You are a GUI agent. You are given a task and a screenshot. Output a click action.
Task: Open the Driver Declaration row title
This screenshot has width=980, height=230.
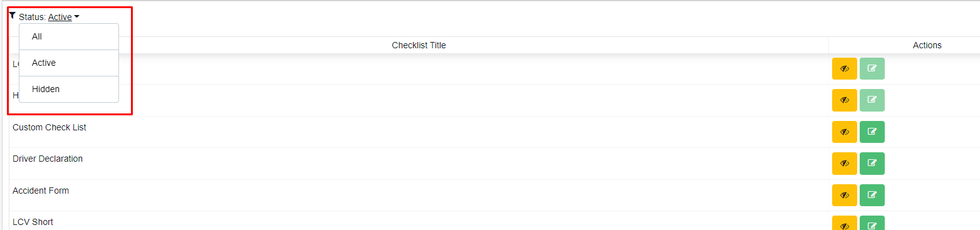48,159
